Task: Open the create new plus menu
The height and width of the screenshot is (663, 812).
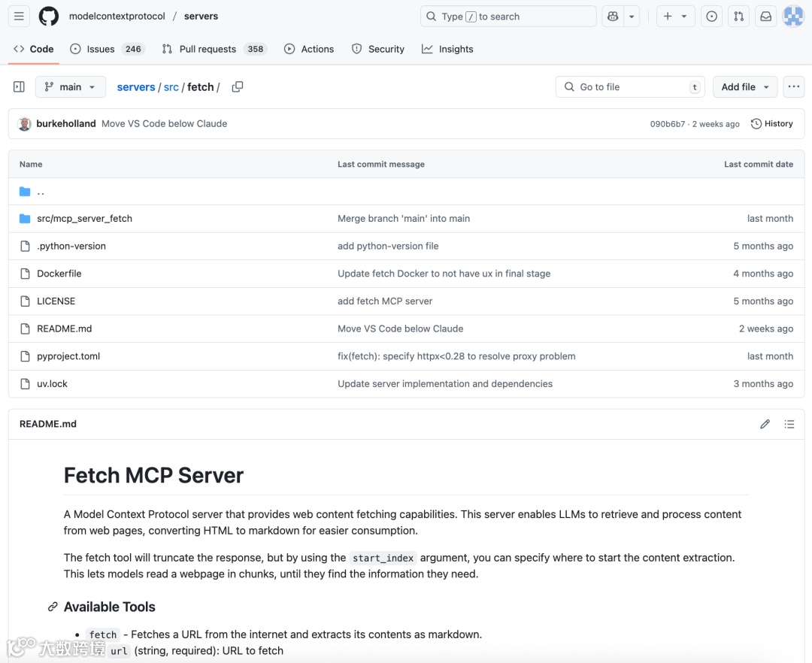Action: click(x=675, y=17)
